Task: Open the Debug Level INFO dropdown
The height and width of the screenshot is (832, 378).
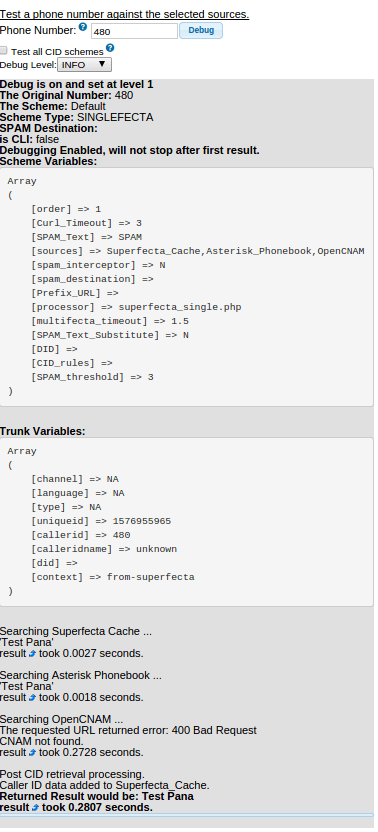Action: [84, 65]
